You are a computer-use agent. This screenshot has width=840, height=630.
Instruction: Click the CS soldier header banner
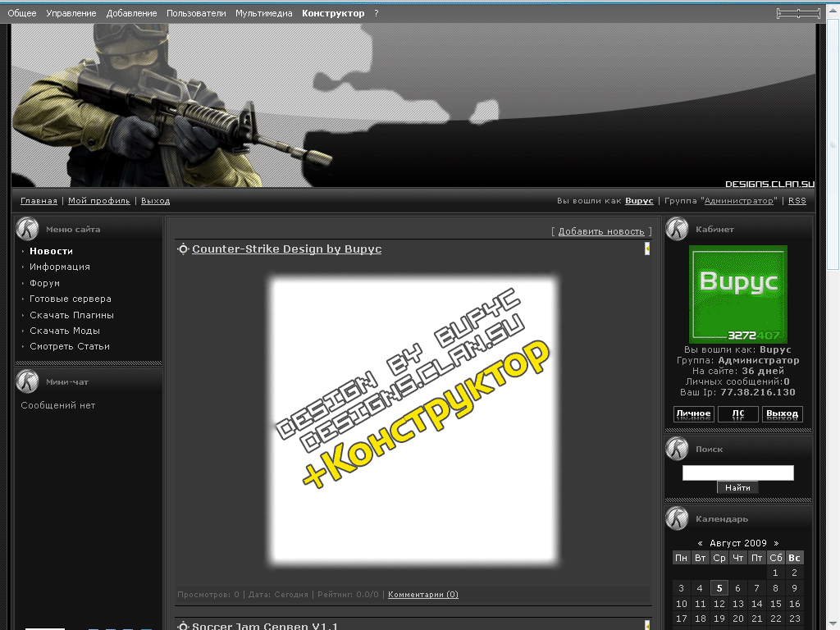(x=413, y=106)
